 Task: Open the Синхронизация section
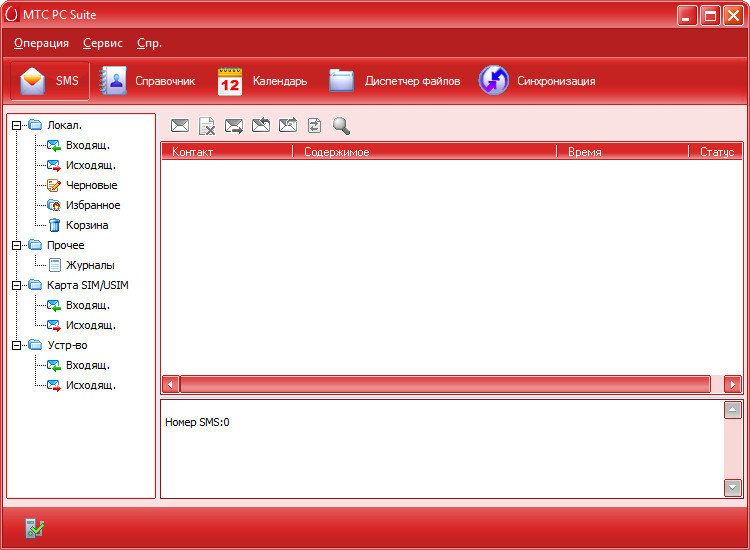(537, 81)
